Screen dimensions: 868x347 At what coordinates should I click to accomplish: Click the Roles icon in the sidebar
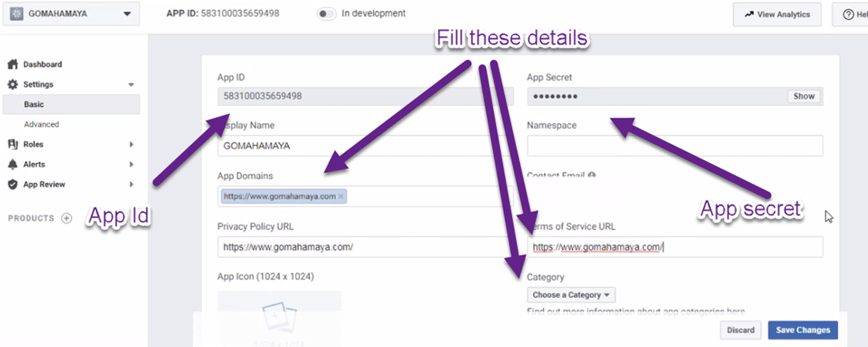pos(13,144)
